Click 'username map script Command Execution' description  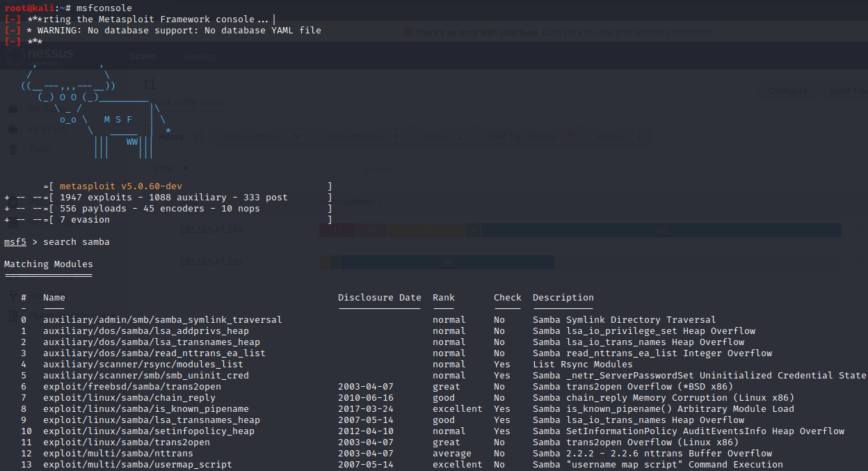point(658,465)
